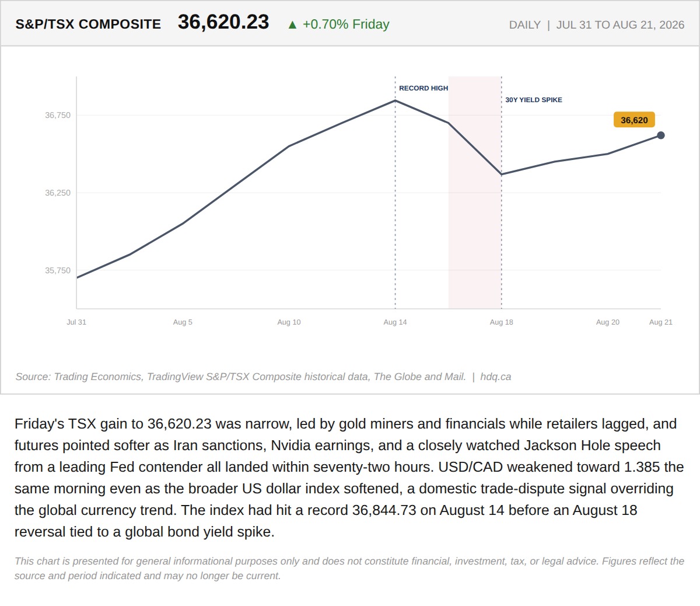
Task: Click the Aug 21 x-axis label
Action: click(661, 322)
